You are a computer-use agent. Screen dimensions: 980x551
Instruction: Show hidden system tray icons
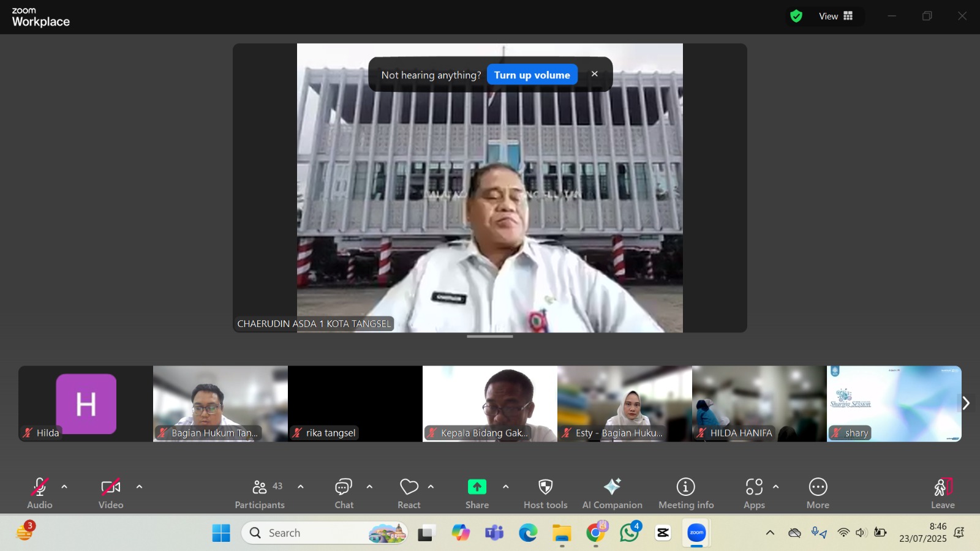tap(770, 533)
